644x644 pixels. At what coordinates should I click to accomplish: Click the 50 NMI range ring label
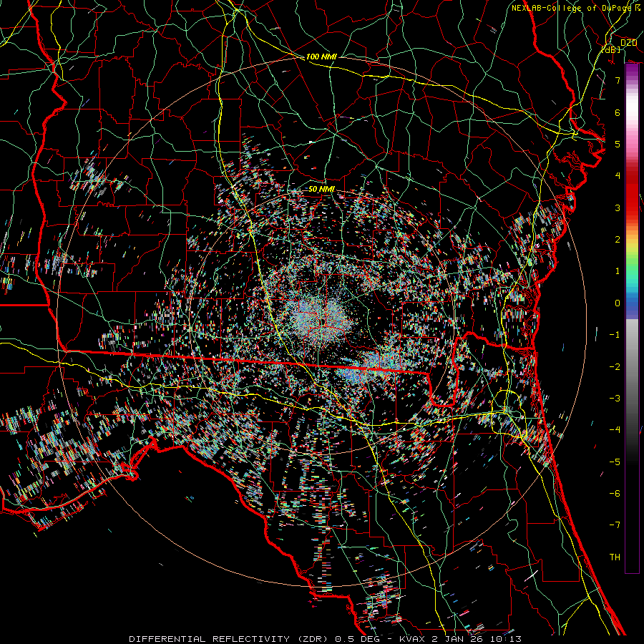321,190
